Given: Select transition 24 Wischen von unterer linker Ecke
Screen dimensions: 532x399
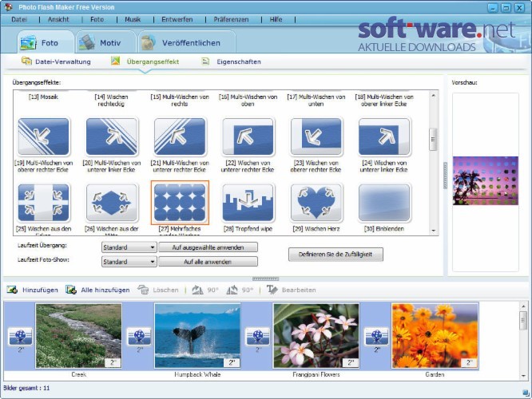Looking at the screenshot, I should [384, 136].
